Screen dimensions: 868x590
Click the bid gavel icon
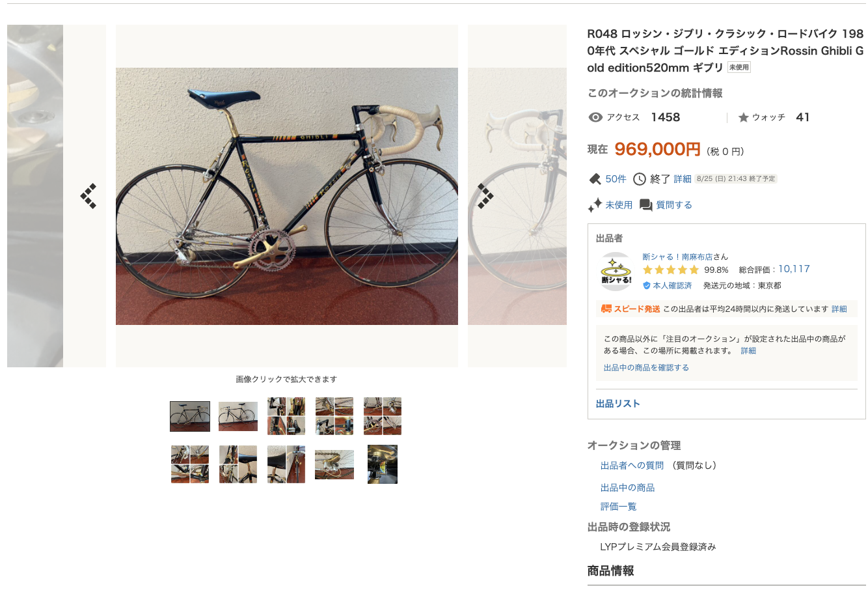tap(595, 179)
